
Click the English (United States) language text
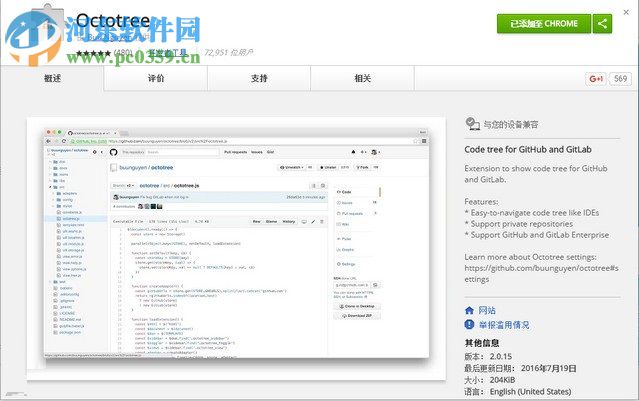click(x=530, y=392)
